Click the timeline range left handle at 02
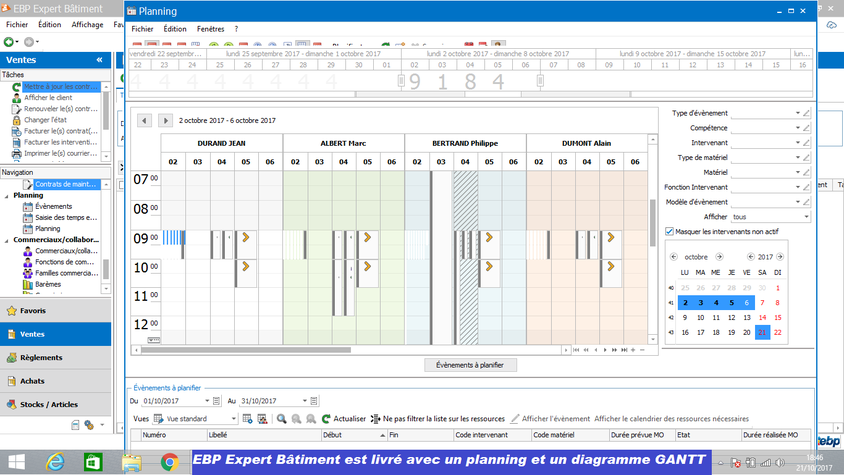The height and width of the screenshot is (475, 844). (401, 81)
